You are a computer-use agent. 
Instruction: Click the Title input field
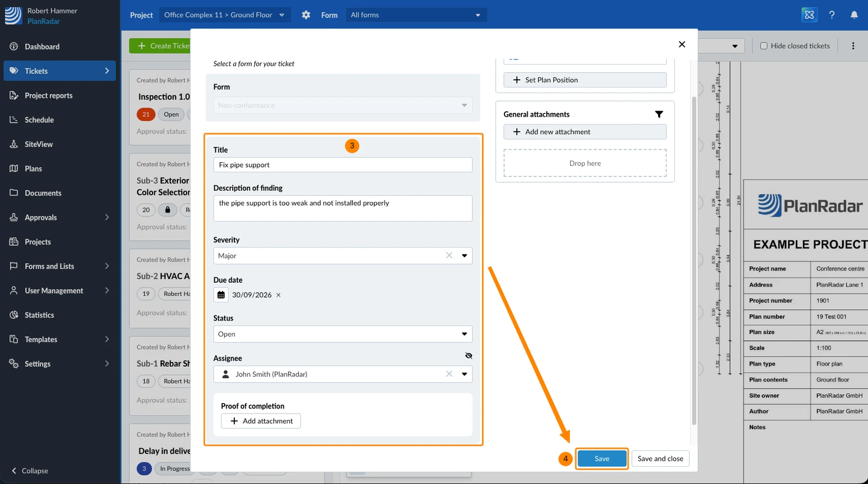point(343,165)
